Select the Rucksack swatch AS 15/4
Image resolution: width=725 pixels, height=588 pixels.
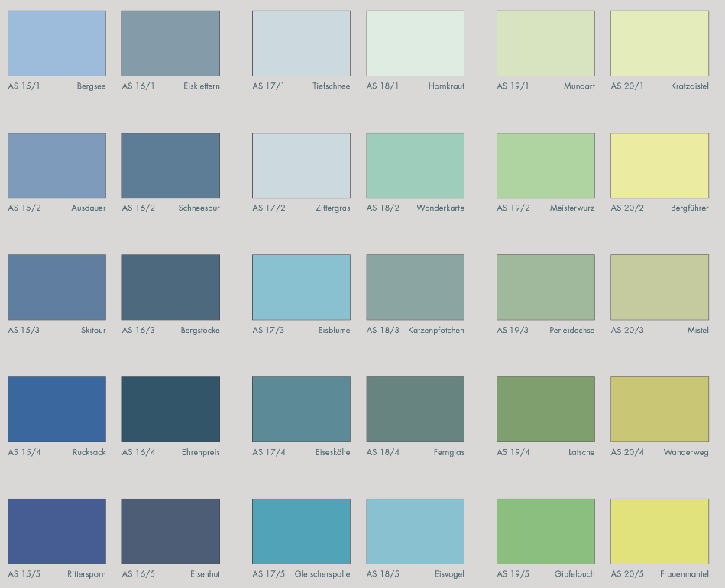click(57, 409)
